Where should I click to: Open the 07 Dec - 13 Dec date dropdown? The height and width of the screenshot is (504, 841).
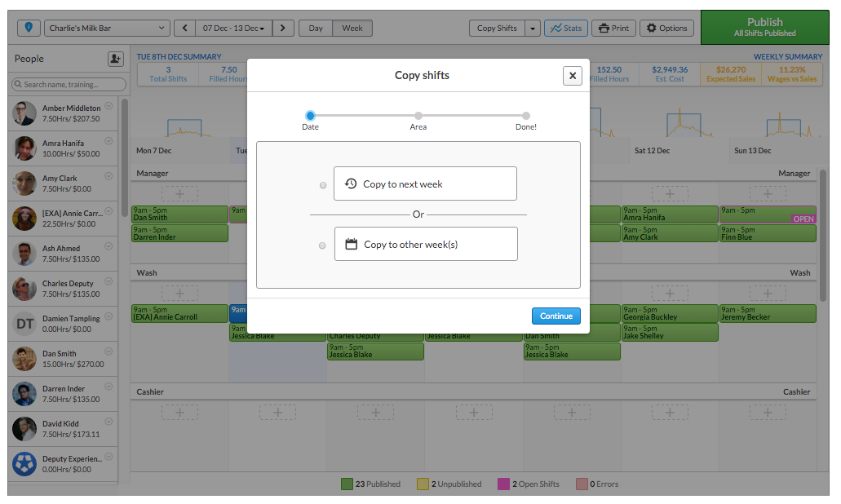[x=233, y=29]
